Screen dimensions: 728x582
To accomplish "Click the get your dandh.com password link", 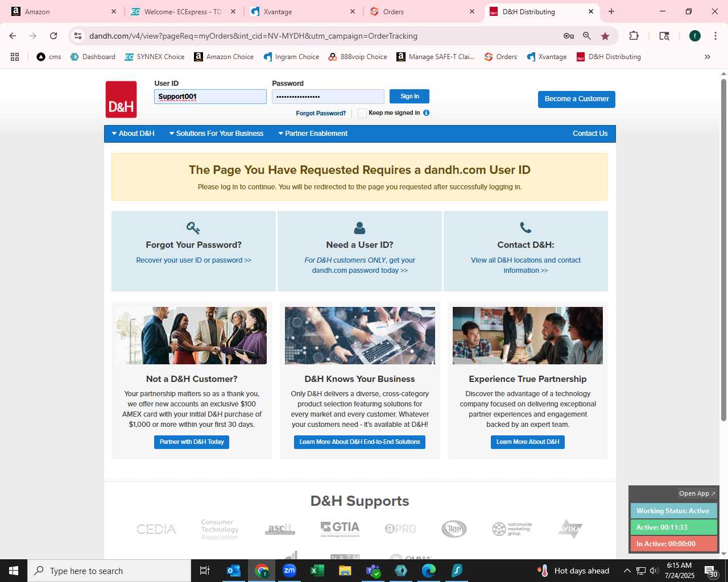I will coord(359,265).
